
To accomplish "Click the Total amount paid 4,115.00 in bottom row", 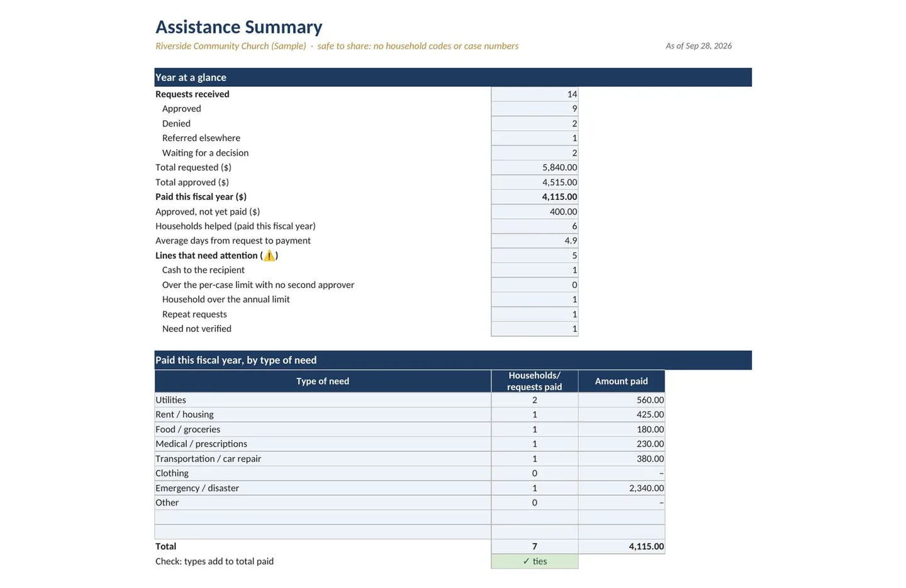I will tap(622, 546).
